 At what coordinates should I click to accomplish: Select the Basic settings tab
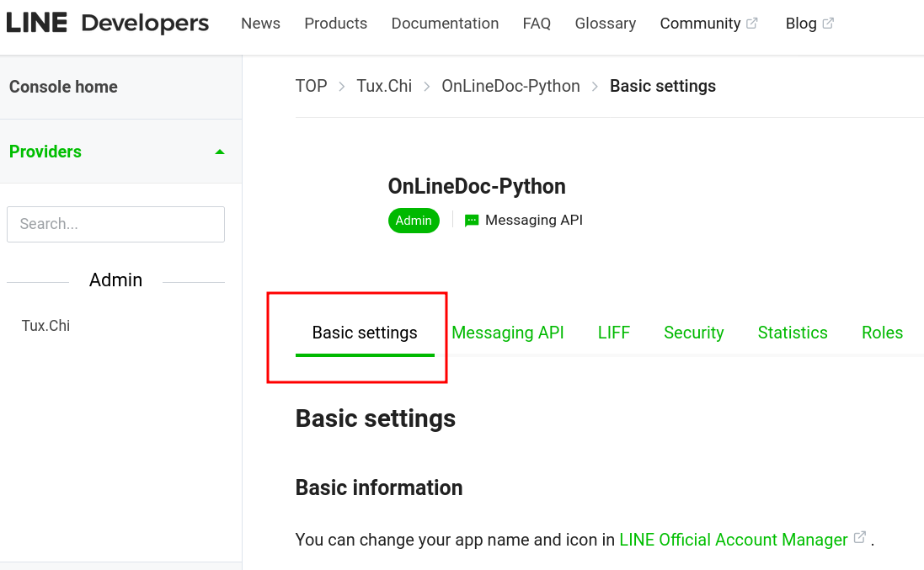(364, 333)
